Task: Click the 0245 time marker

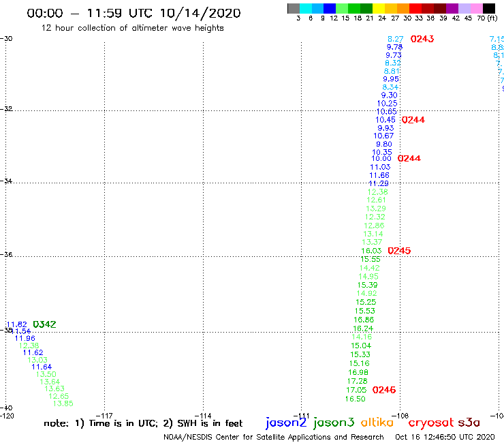Action: click(x=399, y=251)
